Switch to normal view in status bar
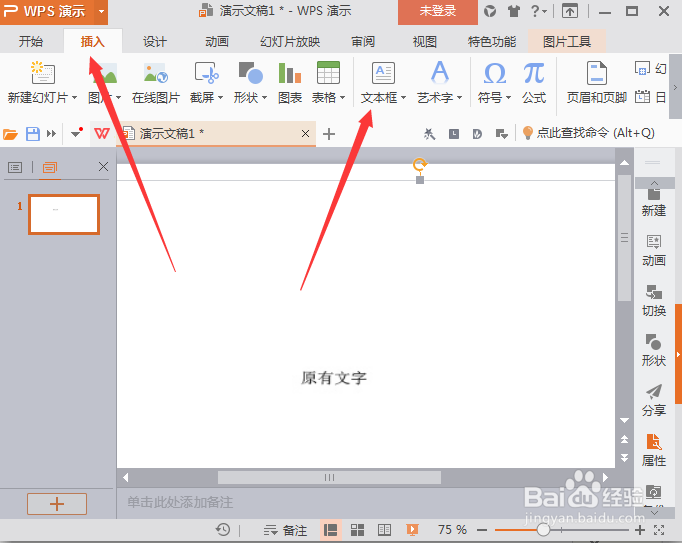 pyautogui.click(x=331, y=530)
